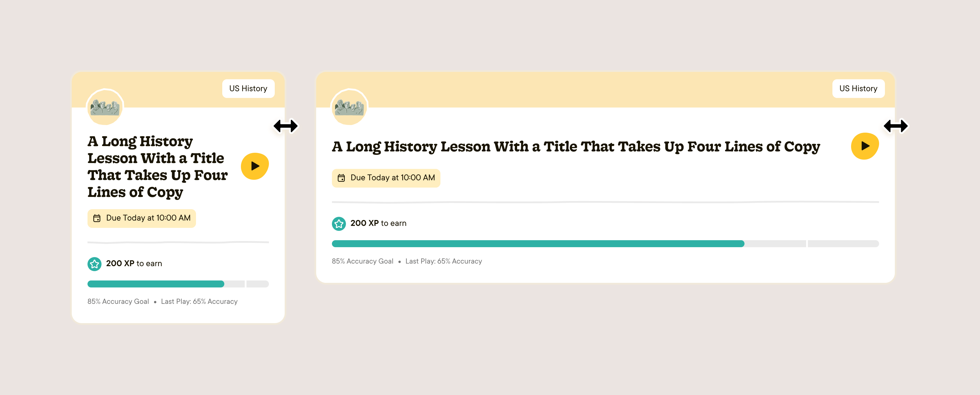
Task: Click Mount Rushmore avatar on narrow card
Action: click(105, 107)
